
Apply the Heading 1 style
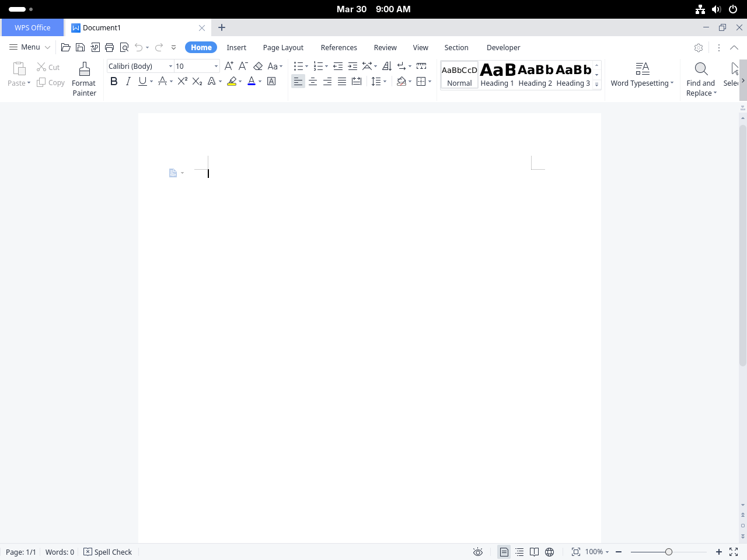[x=497, y=75]
